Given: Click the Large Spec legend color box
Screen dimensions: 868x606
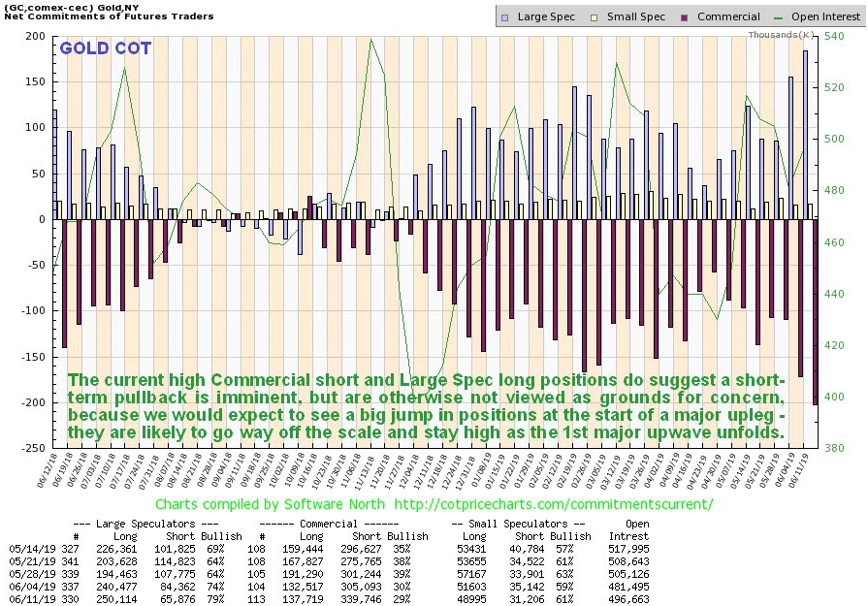Looking at the screenshot, I should pyautogui.click(x=506, y=16).
